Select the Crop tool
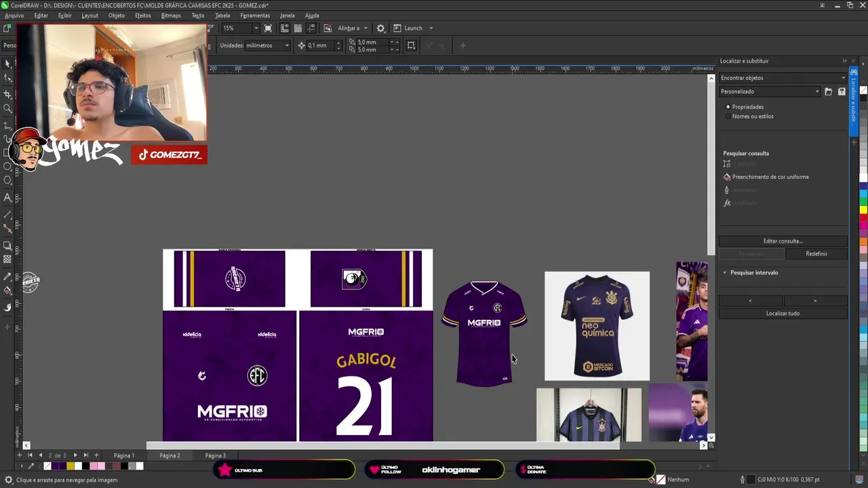 pyautogui.click(x=7, y=94)
